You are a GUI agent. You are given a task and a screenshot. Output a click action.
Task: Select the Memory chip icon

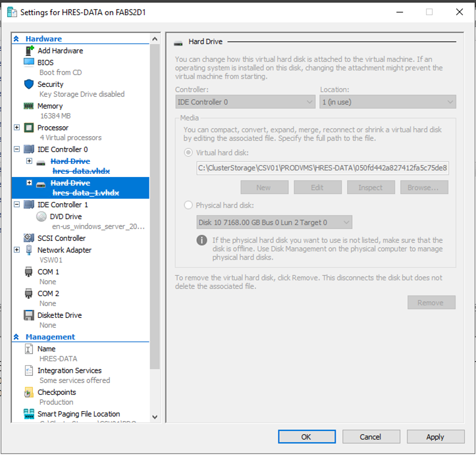(29, 106)
